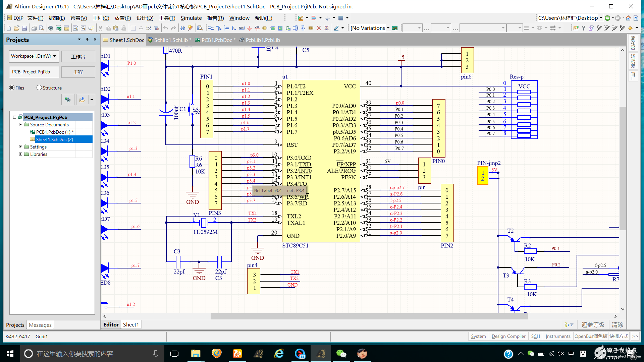This screenshot has width=644, height=362.
Task: Click the 清除 clear button
Action: click(x=618, y=324)
